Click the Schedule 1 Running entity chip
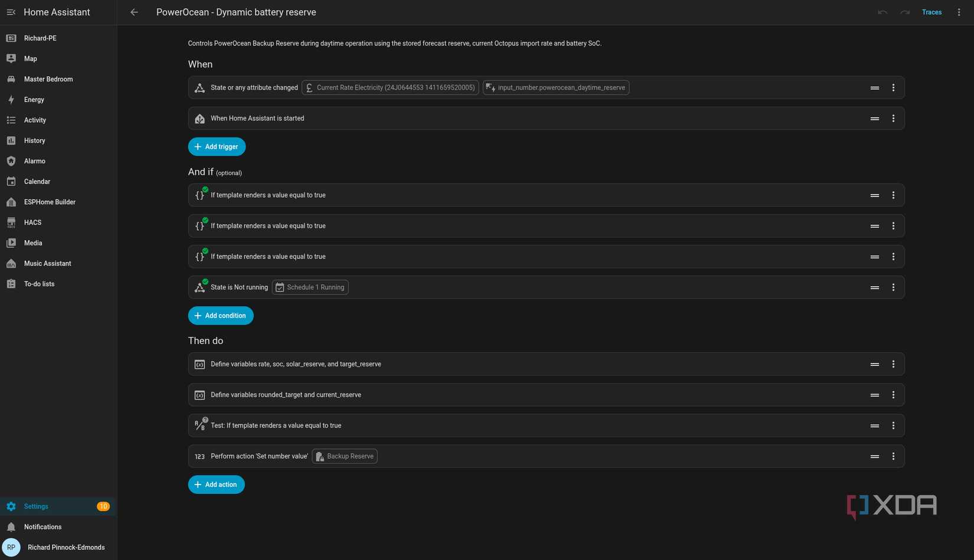This screenshot has width=974, height=560. [x=310, y=287]
